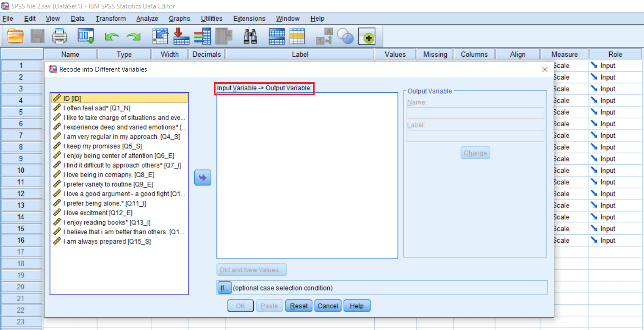Click Input arrow icon in row 1
644x330 pixels.
(x=594, y=66)
